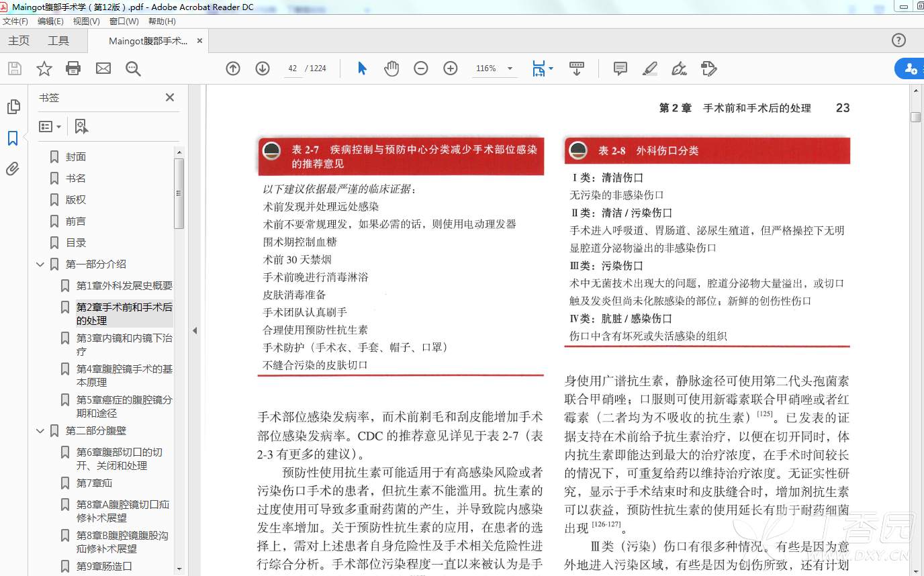Screen dimensions: 924x576
Task: Open 第4章腹腔镜手术的基本原理 bookmark
Action: click(124, 375)
